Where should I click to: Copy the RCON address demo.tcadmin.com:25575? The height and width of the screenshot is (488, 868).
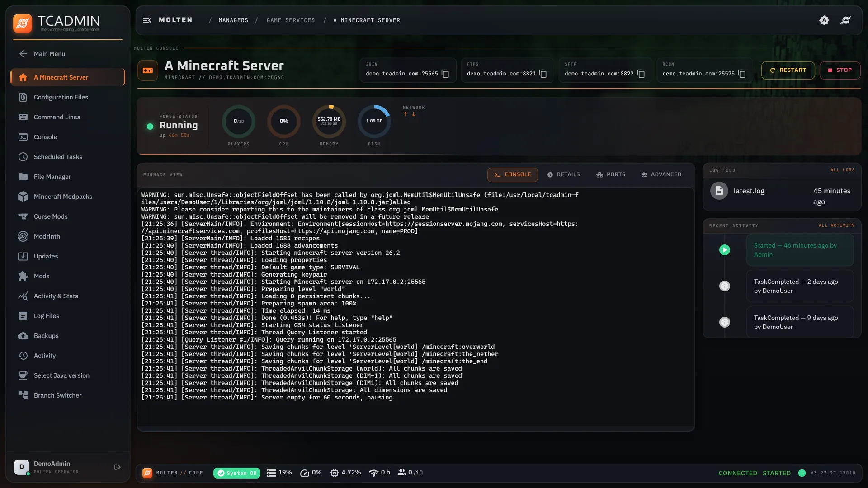(742, 74)
